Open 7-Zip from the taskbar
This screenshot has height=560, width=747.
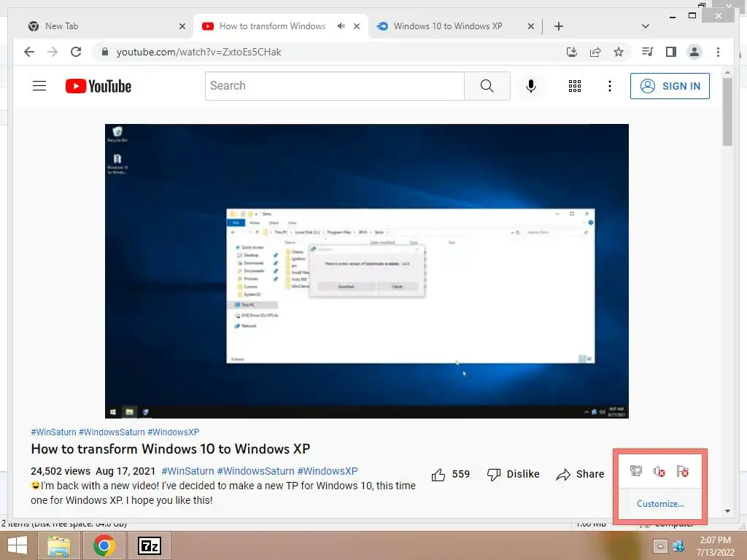tap(150, 545)
